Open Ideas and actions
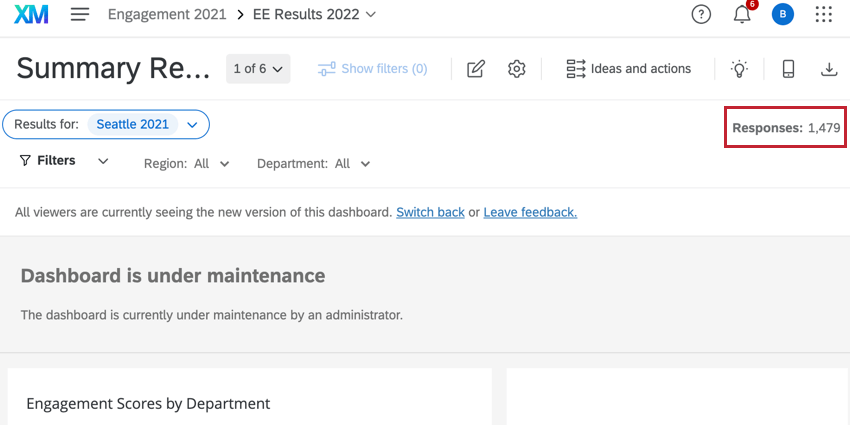Screen dimensions: 850x425 pyautogui.click(x=629, y=69)
